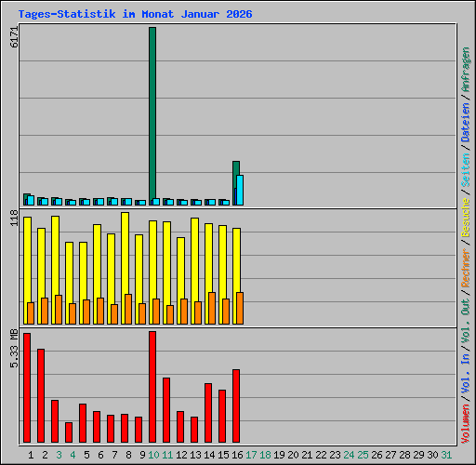The height and width of the screenshot is (465, 476).
Task: Click the red Volumen bar for day 2
Action: 41,395
